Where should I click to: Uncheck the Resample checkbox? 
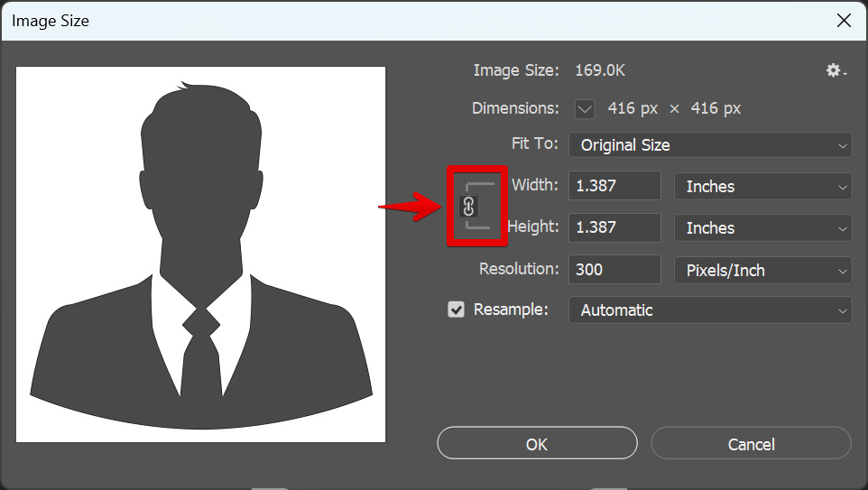pos(457,310)
